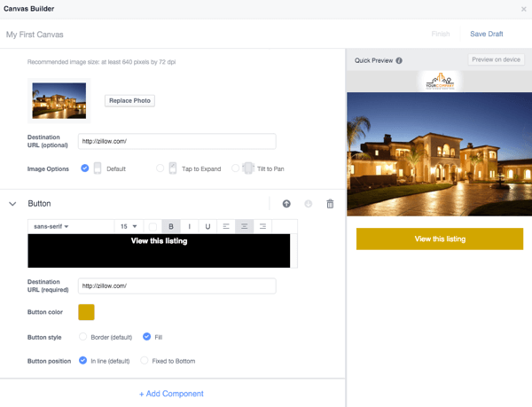Select Fixed to Bottom button position
The height and width of the screenshot is (407, 532).
tap(145, 361)
